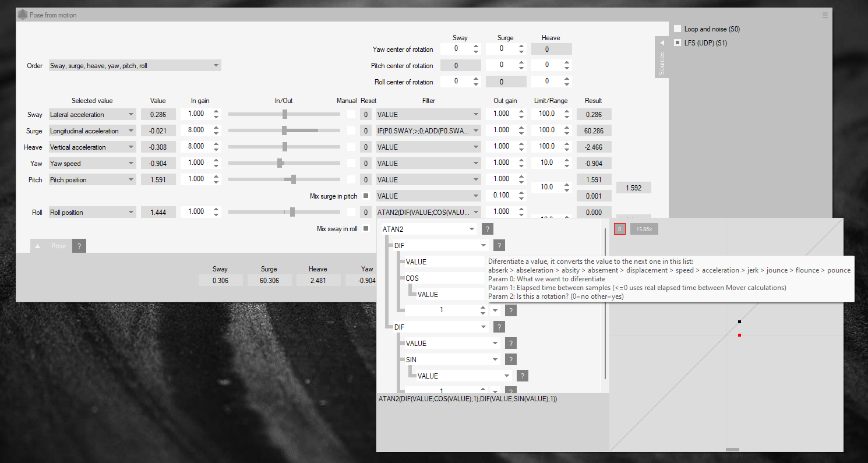Enable Manual checkbox for Sway row
This screenshot has height=463, width=868.
(351, 115)
